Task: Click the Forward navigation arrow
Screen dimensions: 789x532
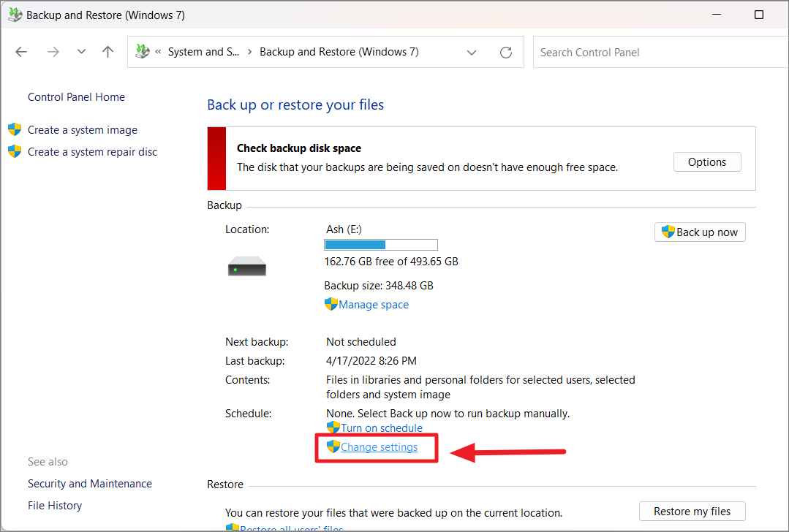Action: (53, 52)
